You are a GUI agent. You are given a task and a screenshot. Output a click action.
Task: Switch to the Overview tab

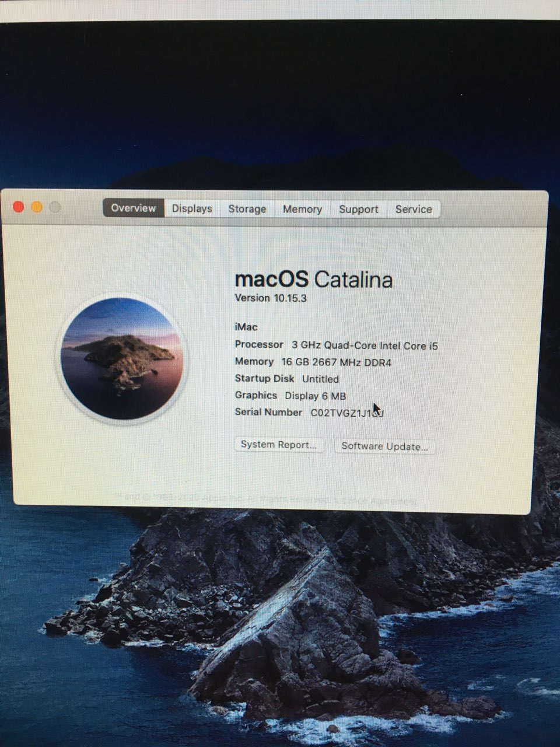point(134,208)
